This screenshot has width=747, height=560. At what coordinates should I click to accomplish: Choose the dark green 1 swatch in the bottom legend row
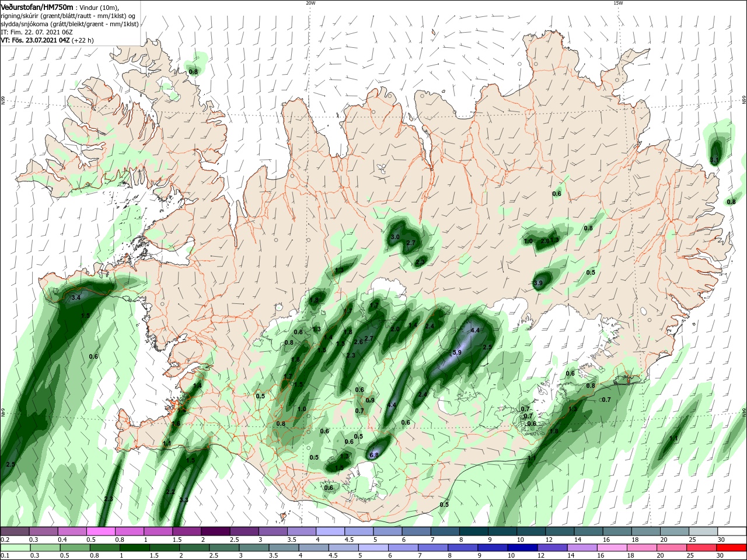(134, 548)
